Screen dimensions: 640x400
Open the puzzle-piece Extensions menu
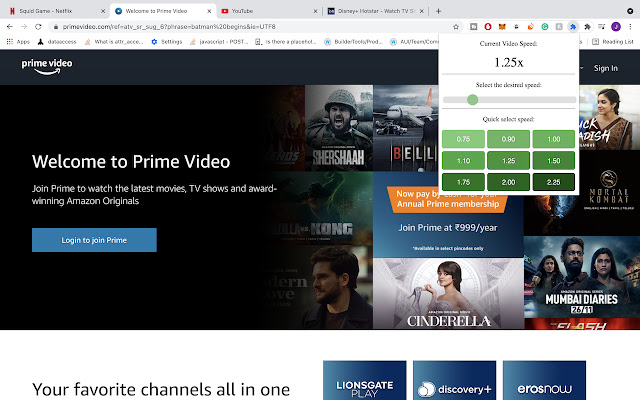587,26
